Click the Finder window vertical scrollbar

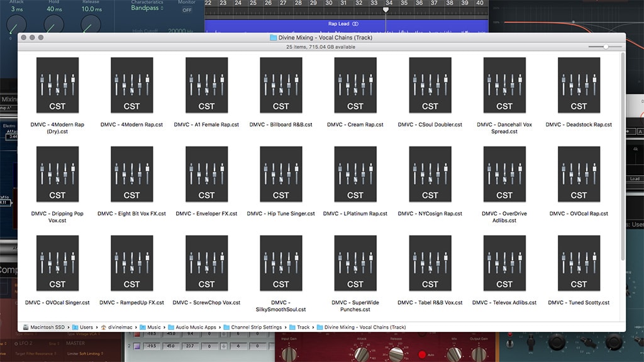(x=623, y=157)
